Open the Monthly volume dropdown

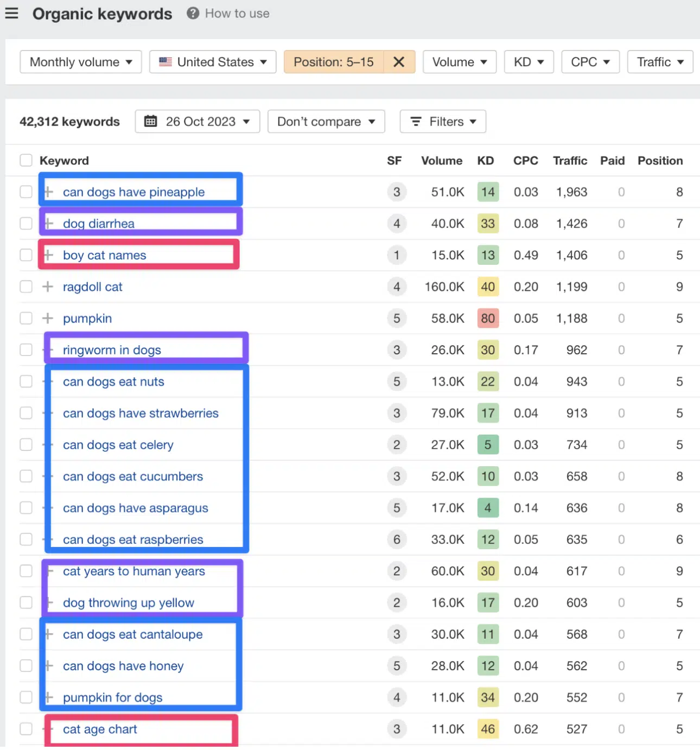click(x=81, y=62)
